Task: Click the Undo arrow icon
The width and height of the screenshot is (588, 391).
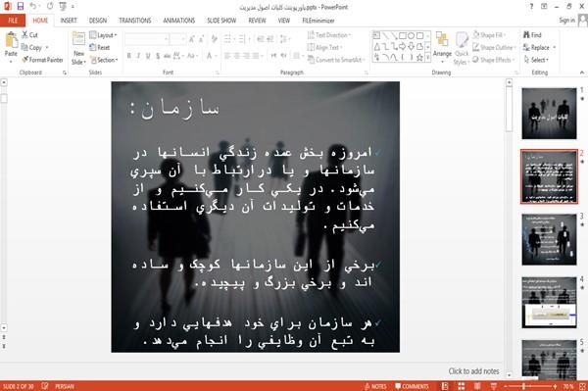Action: 33,7
